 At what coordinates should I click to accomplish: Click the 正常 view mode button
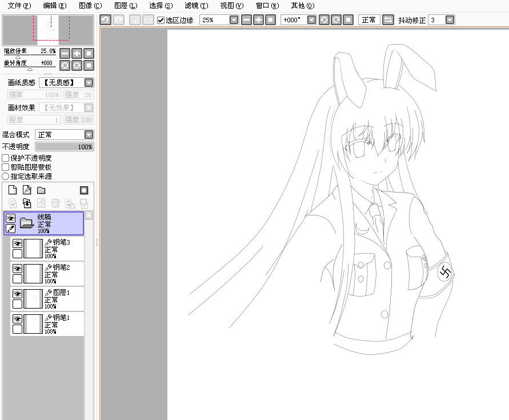tap(369, 20)
